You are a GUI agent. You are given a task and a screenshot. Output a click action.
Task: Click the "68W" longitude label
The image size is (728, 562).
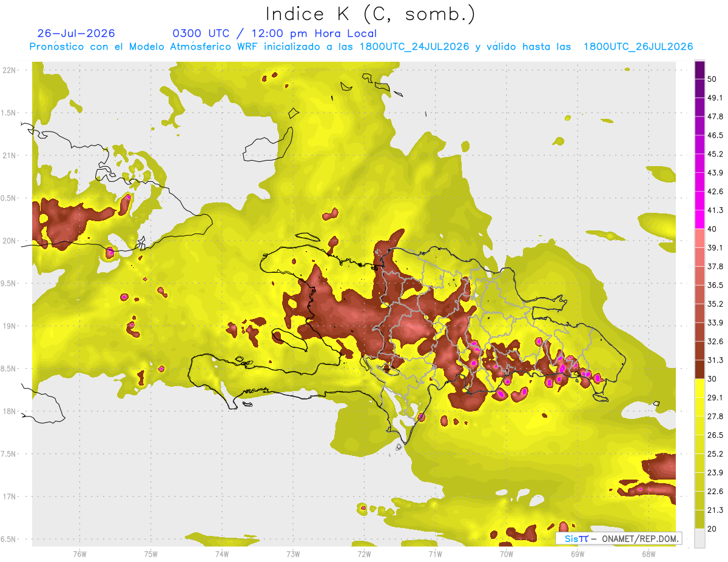coord(649,554)
